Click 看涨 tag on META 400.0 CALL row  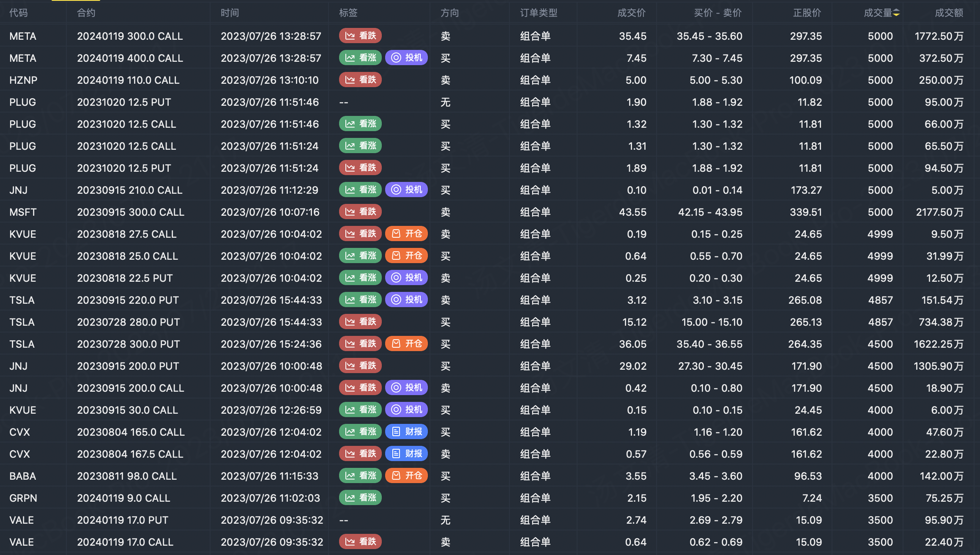coord(360,58)
